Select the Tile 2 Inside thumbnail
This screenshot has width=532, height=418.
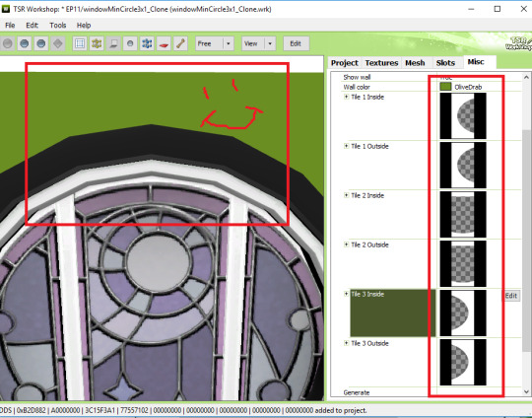463,214
